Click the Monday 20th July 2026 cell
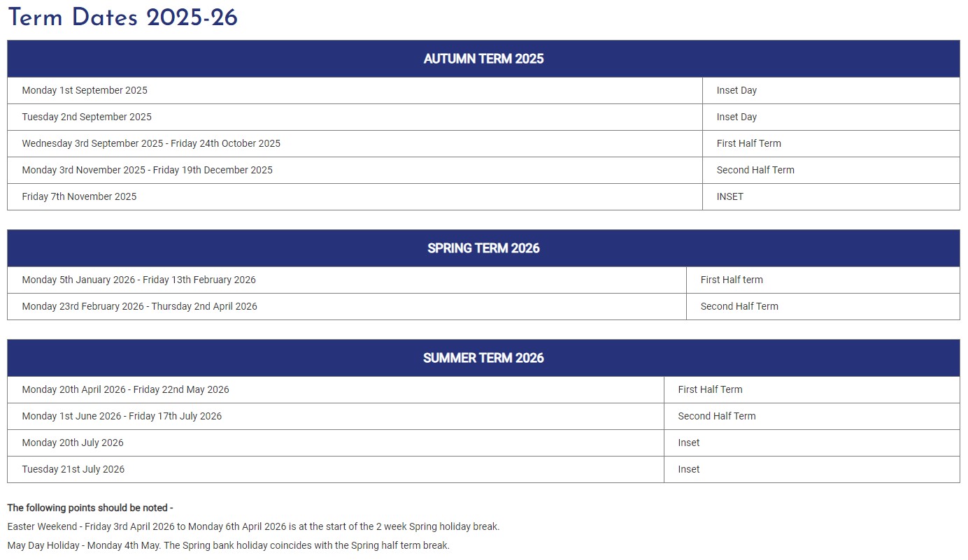 point(336,443)
